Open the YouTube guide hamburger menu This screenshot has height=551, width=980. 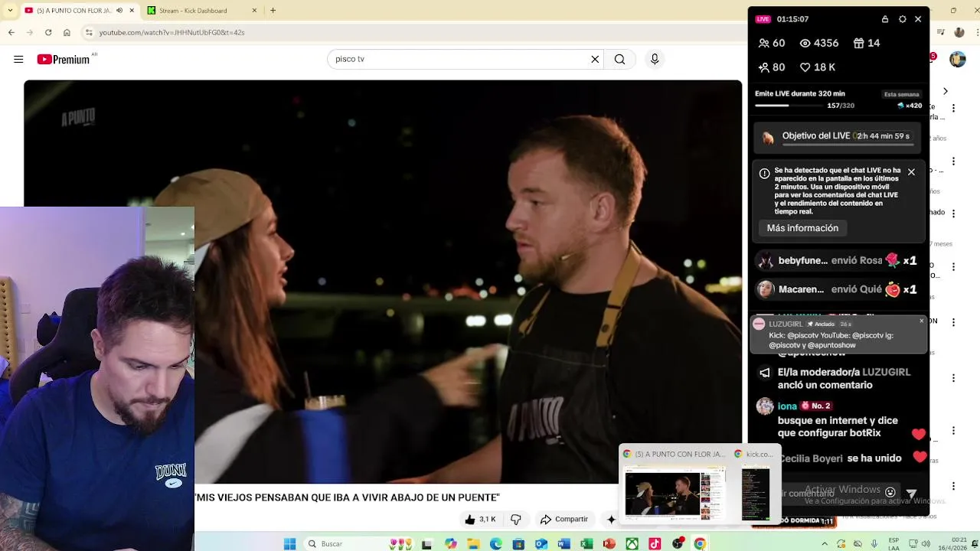[x=18, y=59]
